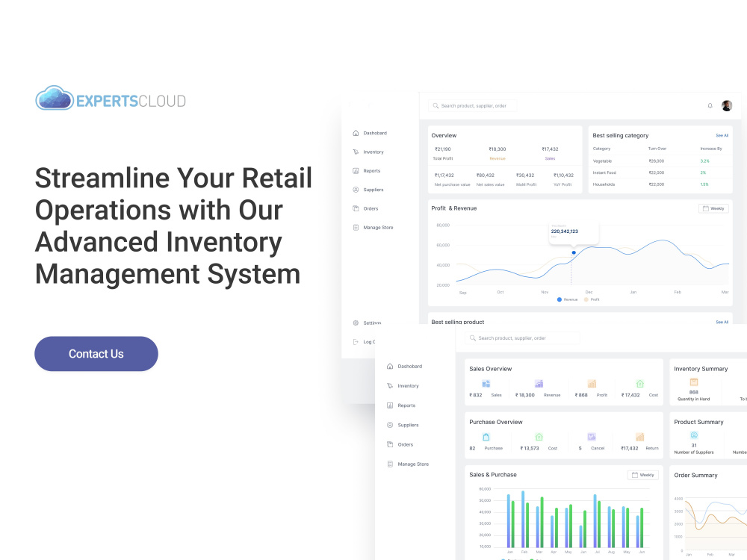Screen dimensions: 747x560
Task: Click the cart icon beside upper Inventory
Action: tap(356, 152)
